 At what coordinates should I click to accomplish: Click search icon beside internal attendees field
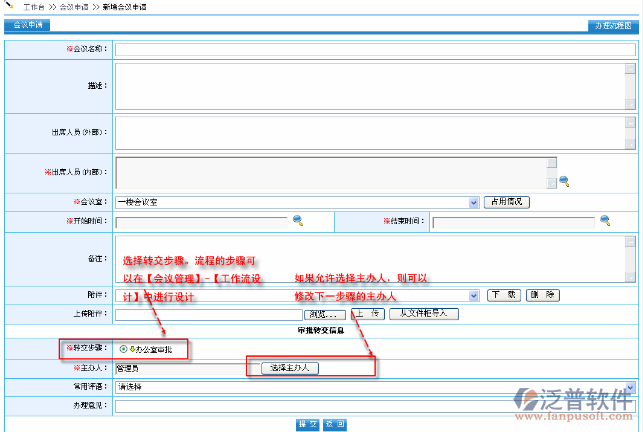tap(563, 181)
